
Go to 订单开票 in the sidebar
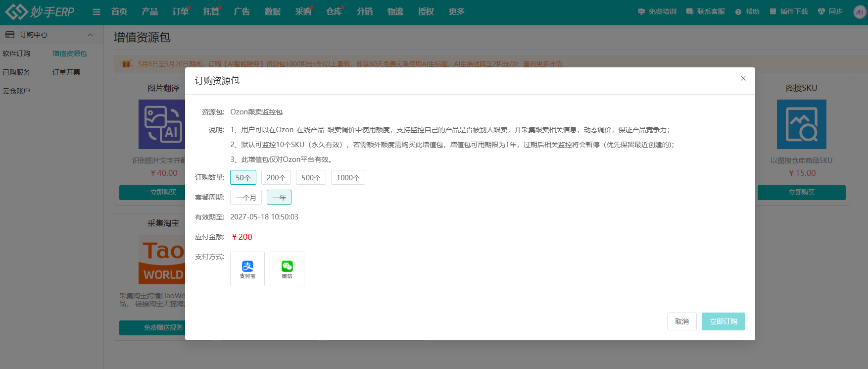click(66, 72)
